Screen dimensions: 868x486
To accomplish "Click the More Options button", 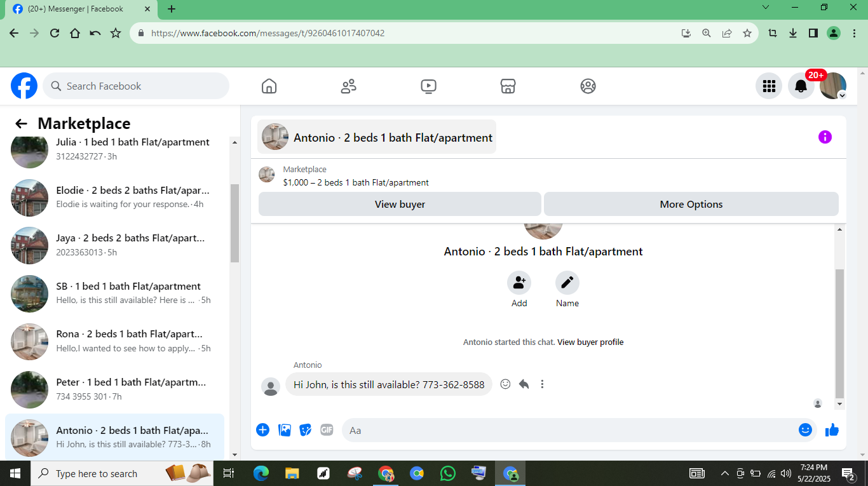I will click(x=691, y=204).
